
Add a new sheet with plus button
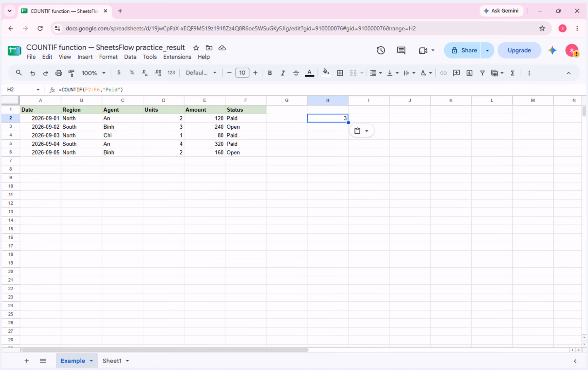tap(26, 361)
